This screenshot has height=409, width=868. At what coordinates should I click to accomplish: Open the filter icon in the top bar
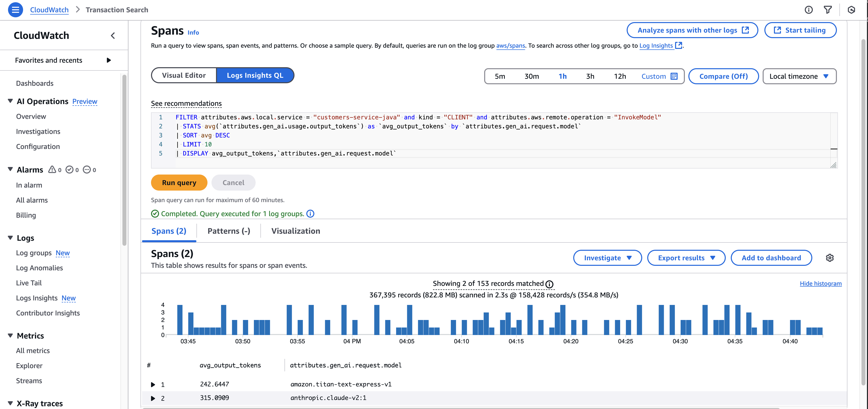[828, 10]
